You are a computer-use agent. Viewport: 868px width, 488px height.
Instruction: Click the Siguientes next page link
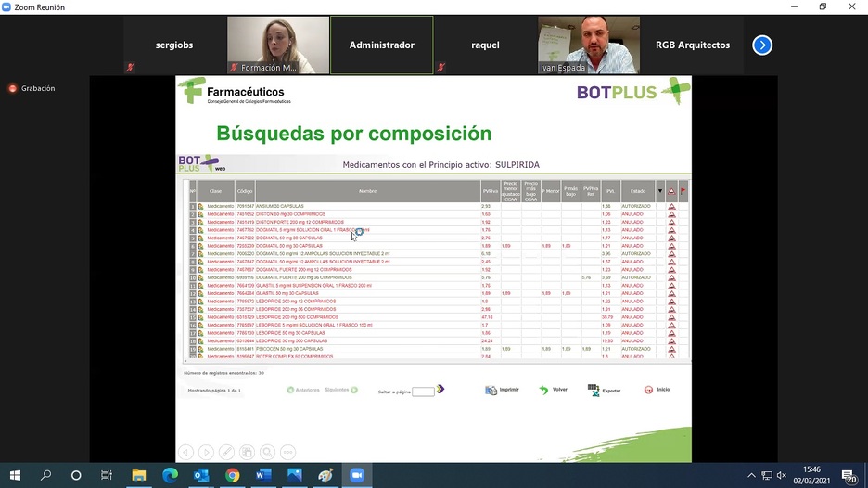pyautogui.click(x=341, y=391)
